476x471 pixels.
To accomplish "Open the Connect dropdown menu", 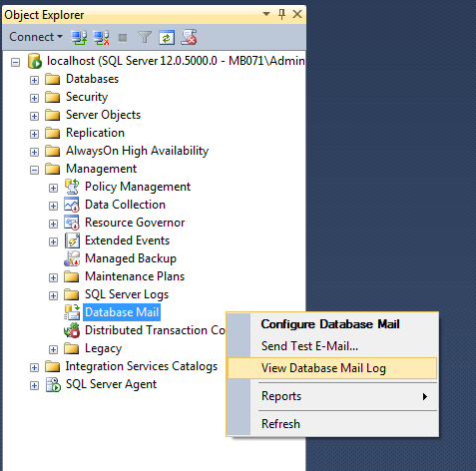I will point(36,37).
